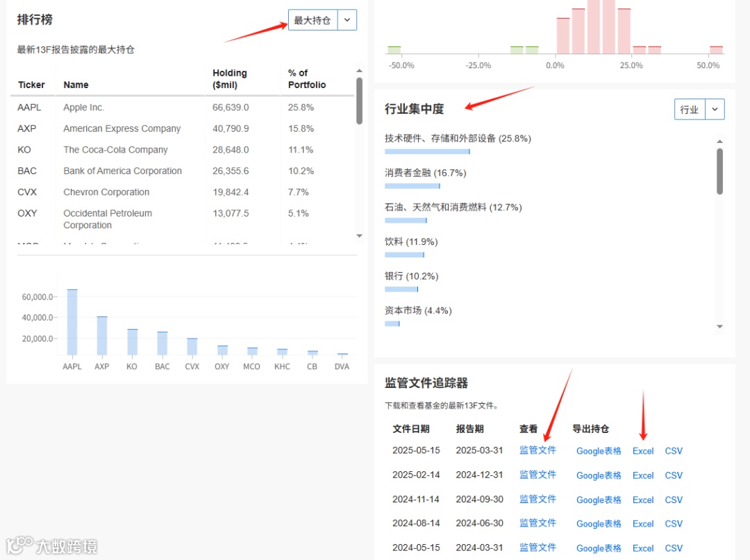The image size is (750, 560).
Task: Download CSV for 2024-08-14 filing
Action: (674, 524)
